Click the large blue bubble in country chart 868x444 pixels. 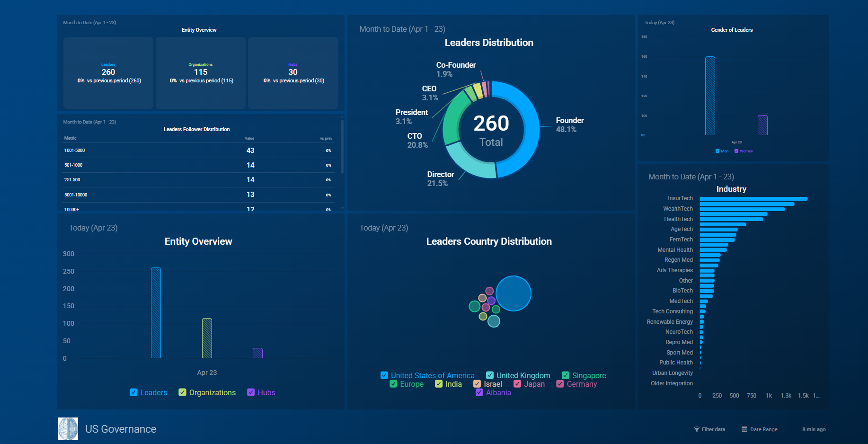click(514, 293)
